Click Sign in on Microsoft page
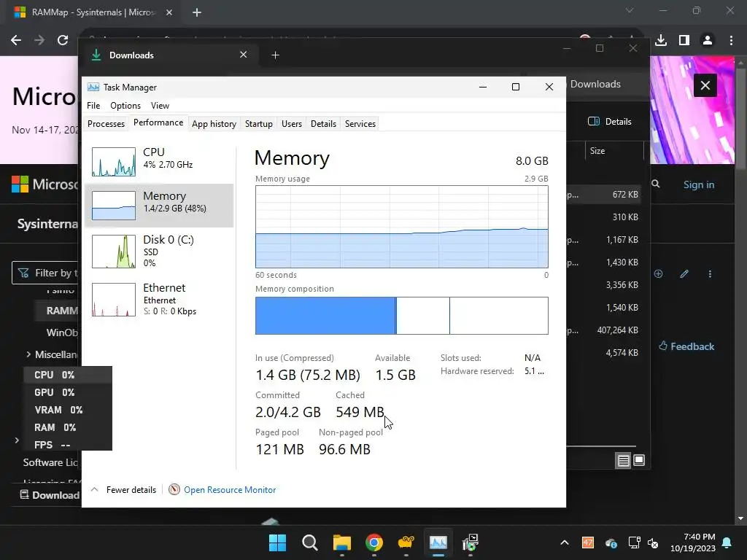747x560 pixels. 698,184
